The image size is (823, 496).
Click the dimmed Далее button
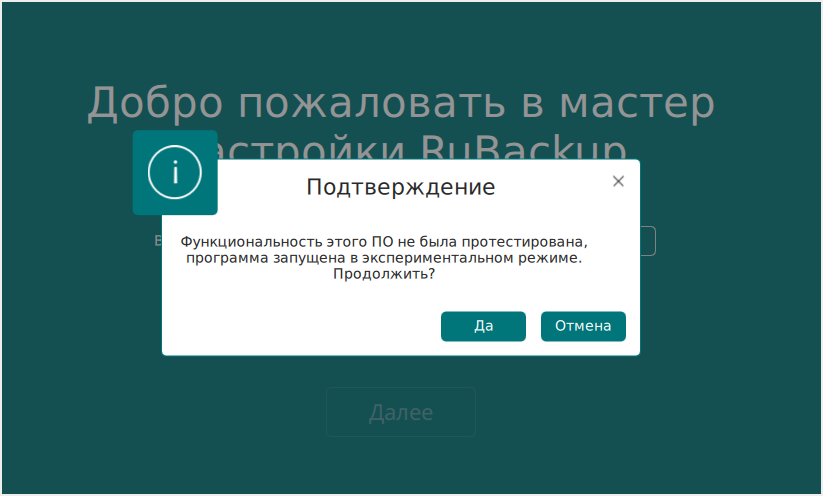coord(400,412)
